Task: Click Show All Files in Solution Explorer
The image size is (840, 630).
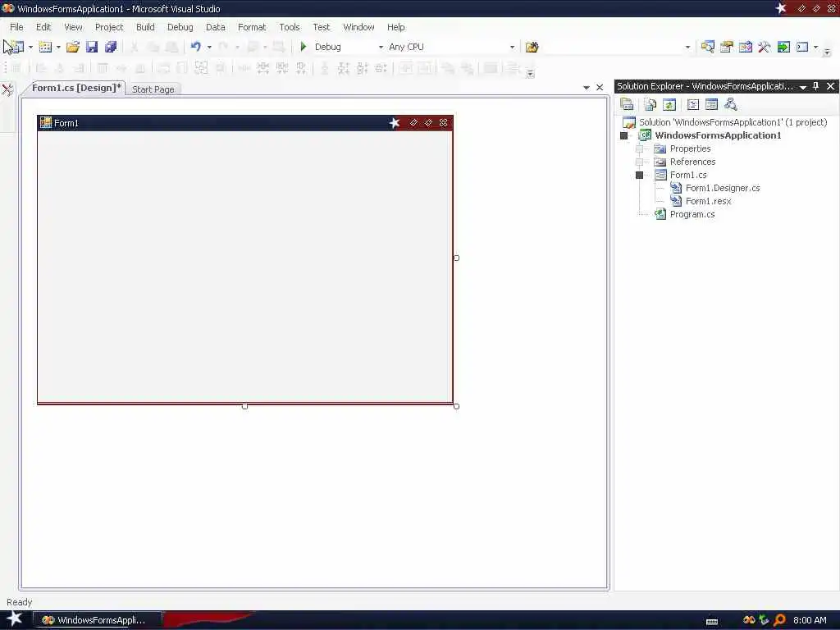Action: coord(651,104)
